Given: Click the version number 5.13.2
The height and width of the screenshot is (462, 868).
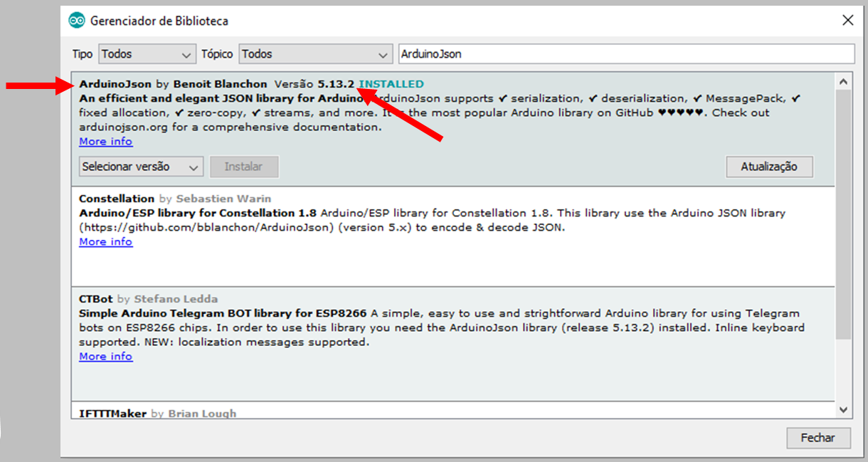Looking at the screenshot, I should [x=336, y=84].
